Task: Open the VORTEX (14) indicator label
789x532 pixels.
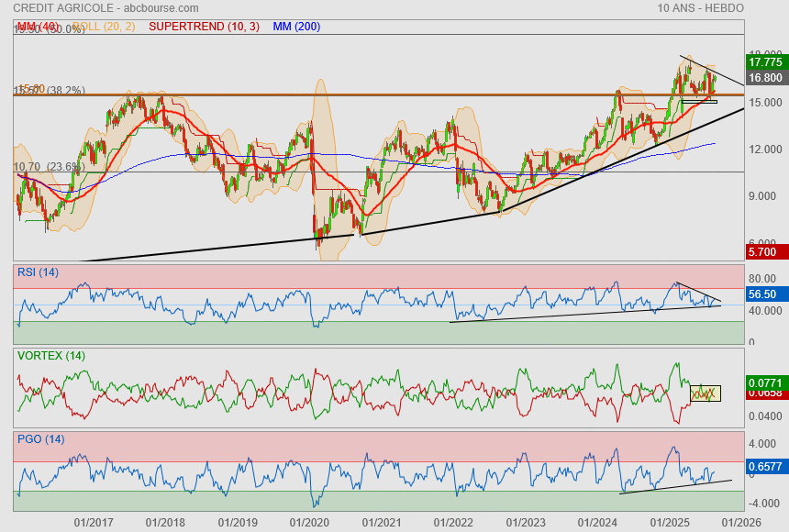Action: (x=51, y=355)
